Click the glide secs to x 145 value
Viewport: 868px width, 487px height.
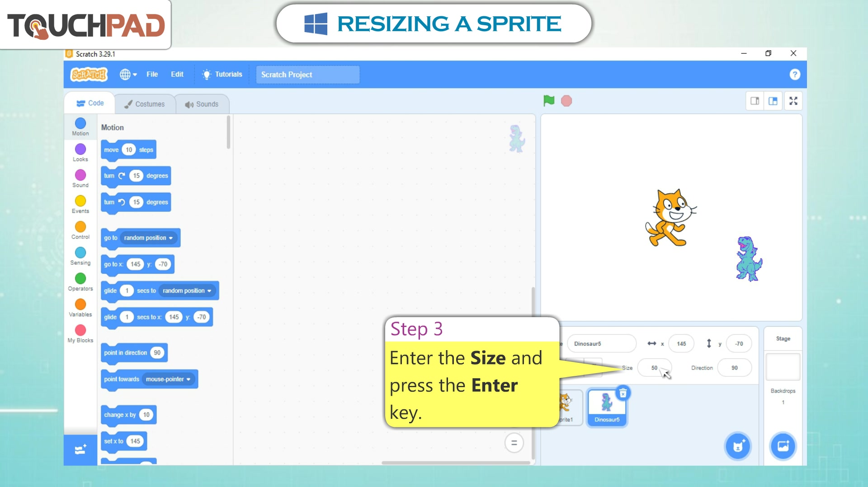click(x=174, y=317)
